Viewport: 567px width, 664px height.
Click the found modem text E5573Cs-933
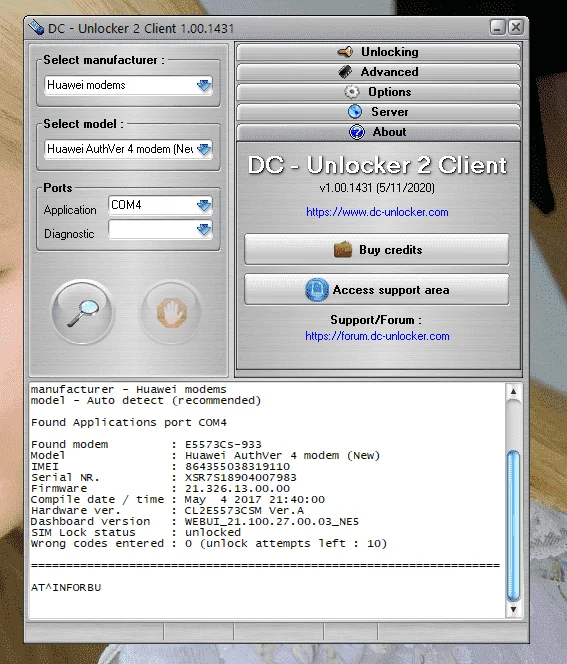pos(223,445)
